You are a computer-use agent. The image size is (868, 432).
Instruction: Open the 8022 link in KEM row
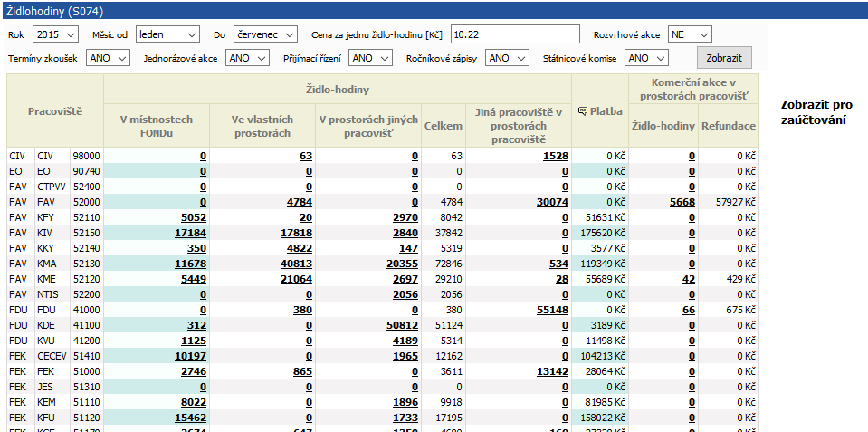pos(194,402)
